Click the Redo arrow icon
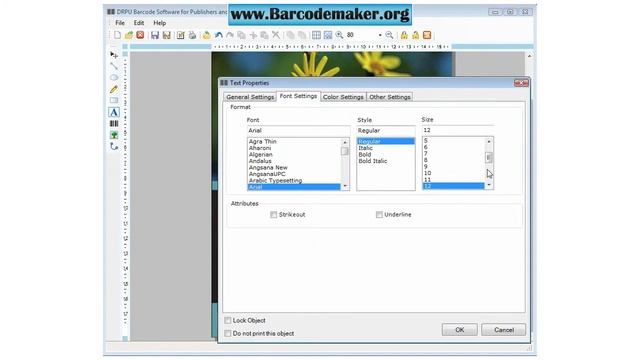The image size is (640, 360). pos(230,35)
